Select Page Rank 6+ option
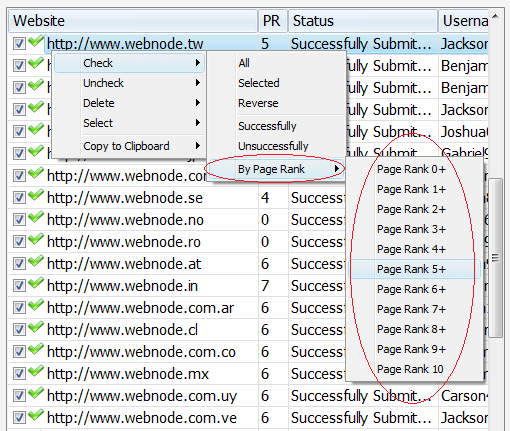Viewport: 510px width, 431px height. tap(414, 289)
